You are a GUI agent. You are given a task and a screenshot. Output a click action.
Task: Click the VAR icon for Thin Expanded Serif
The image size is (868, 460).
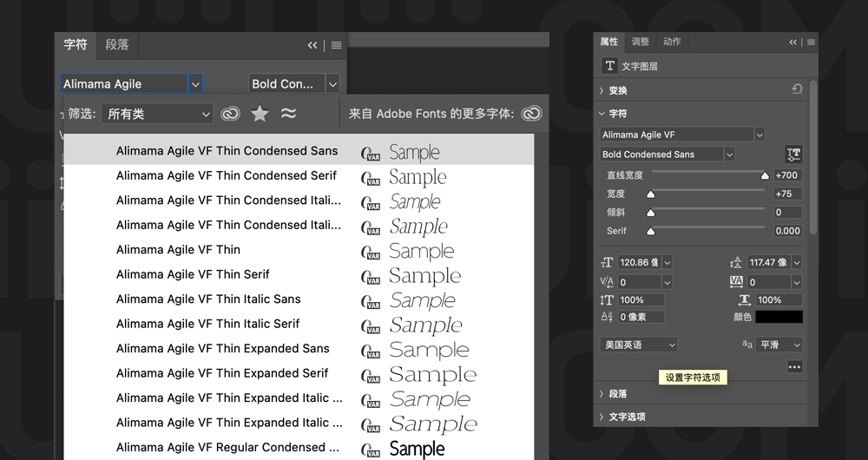coord(371,376)
